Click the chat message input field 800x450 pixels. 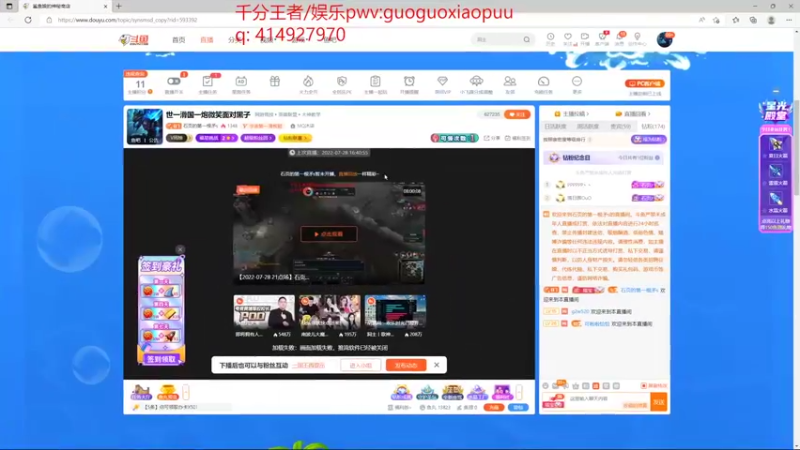click(x=607, y=402)
